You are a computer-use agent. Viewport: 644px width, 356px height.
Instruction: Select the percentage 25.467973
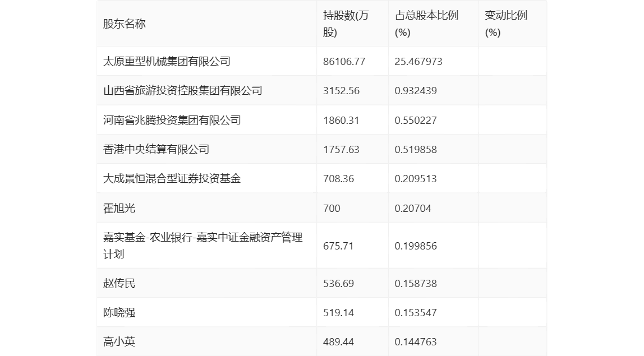pos(418,62)
